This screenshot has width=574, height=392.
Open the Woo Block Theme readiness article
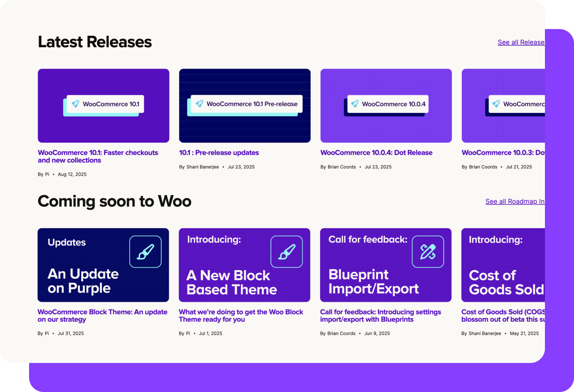[241, 315]
